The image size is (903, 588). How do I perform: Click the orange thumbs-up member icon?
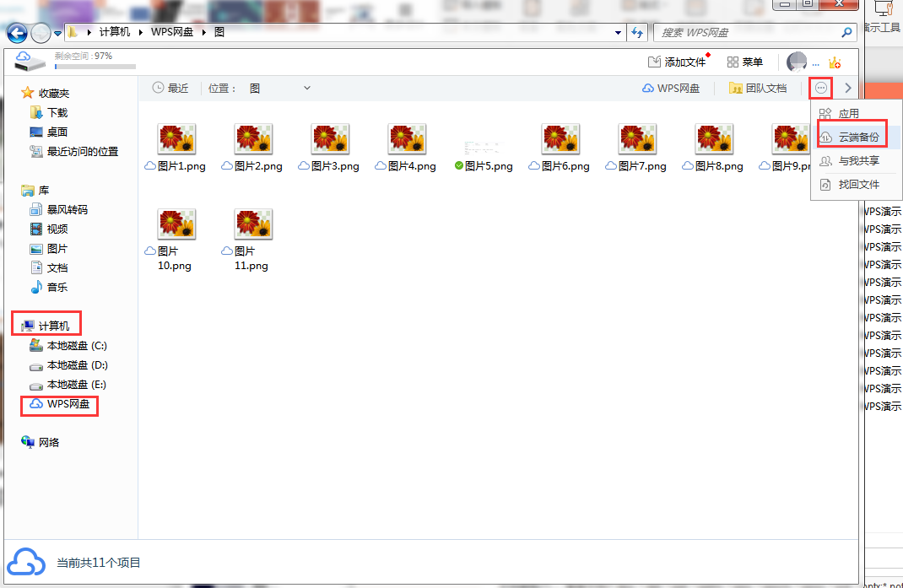pos(835,62)
